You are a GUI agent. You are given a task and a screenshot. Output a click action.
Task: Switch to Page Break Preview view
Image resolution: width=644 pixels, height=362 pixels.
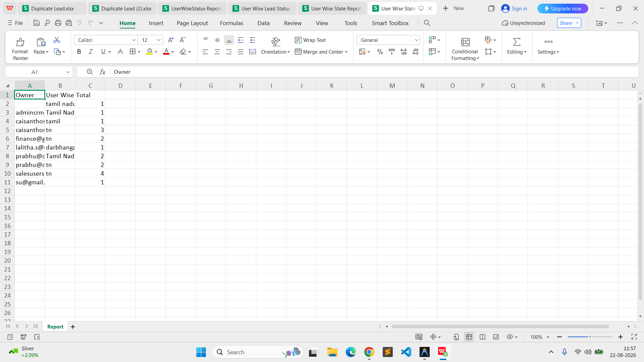[x=482, y=337]
